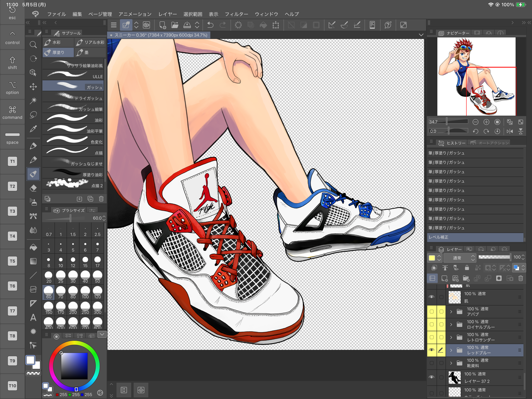The image size is (532, 399).
Task: Select the Operation object tool
Action: [x=33, y=72]
